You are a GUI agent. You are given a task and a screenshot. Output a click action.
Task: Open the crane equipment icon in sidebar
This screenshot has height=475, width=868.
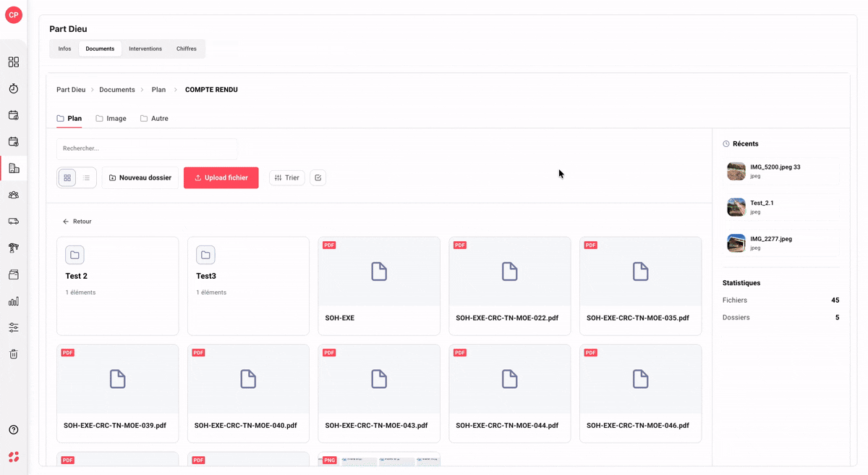13,248
